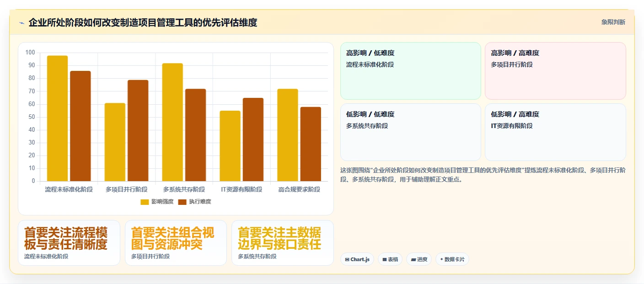Image resolution: width=644 pixels, height=284 pixels.
Task: Click the description paragraph starting 这张图围绕
Action: tap(483, 175)
